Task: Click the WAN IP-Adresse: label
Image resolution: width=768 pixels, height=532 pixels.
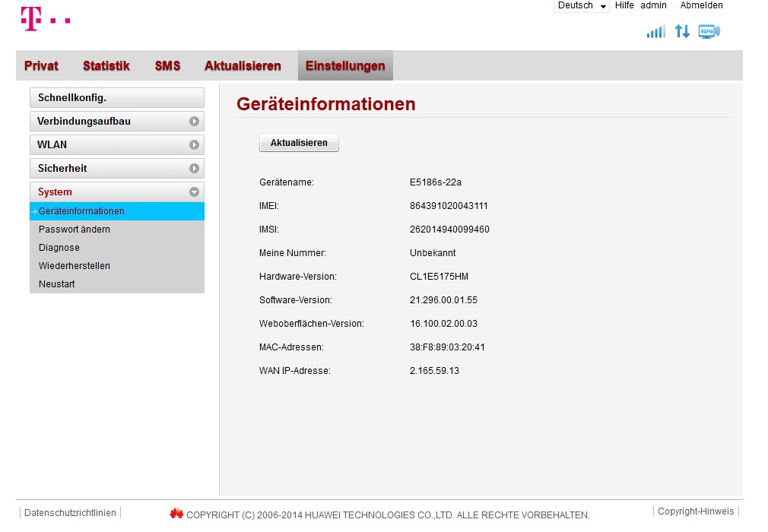Action: pyautogui.click(x=295, y=370)
